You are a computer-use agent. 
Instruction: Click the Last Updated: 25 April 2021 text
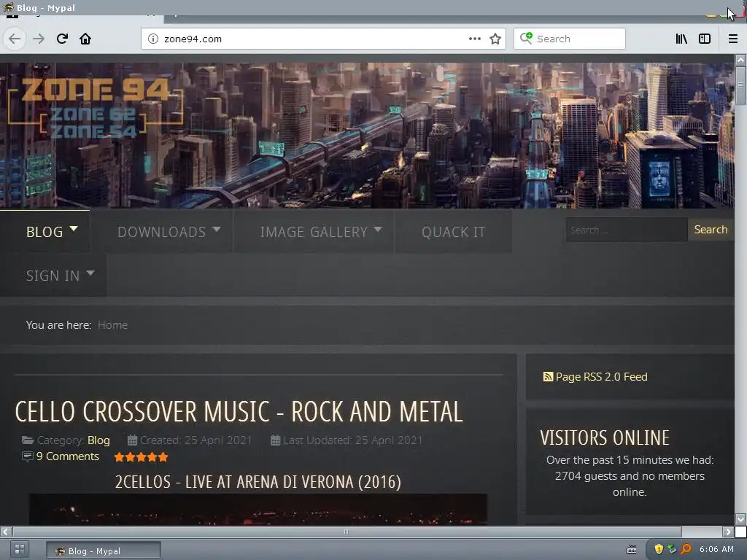click(352, 440)
